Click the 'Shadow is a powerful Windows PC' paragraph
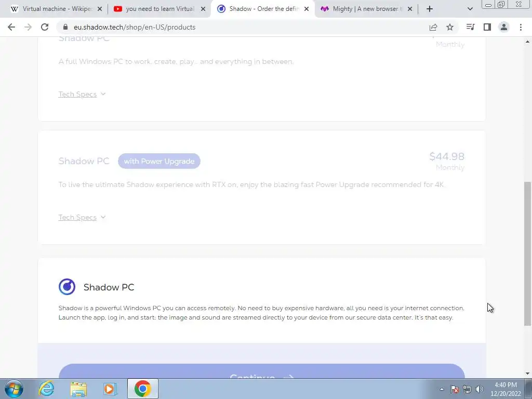 pos(261,313)
